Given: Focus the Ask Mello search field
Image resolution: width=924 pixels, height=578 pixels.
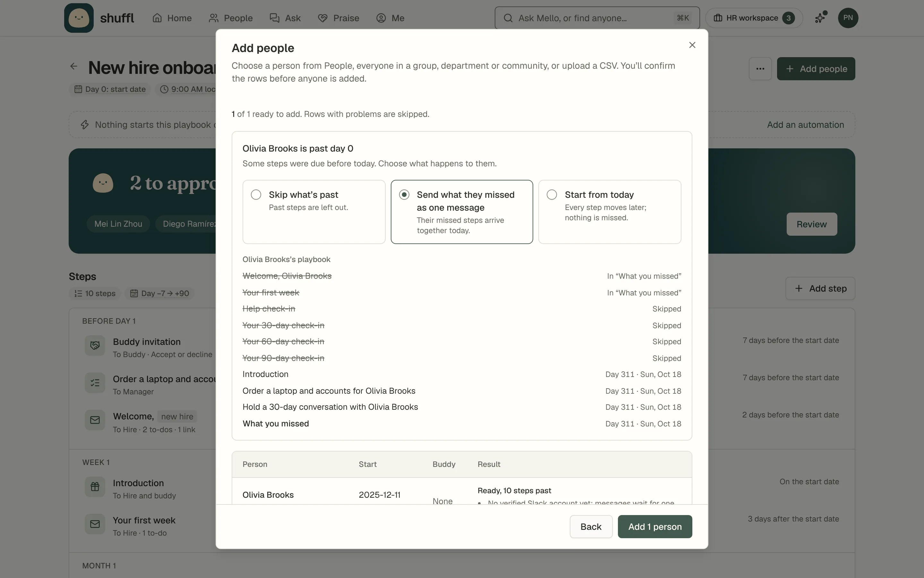Looking at the screenshot, I should 597,18.
